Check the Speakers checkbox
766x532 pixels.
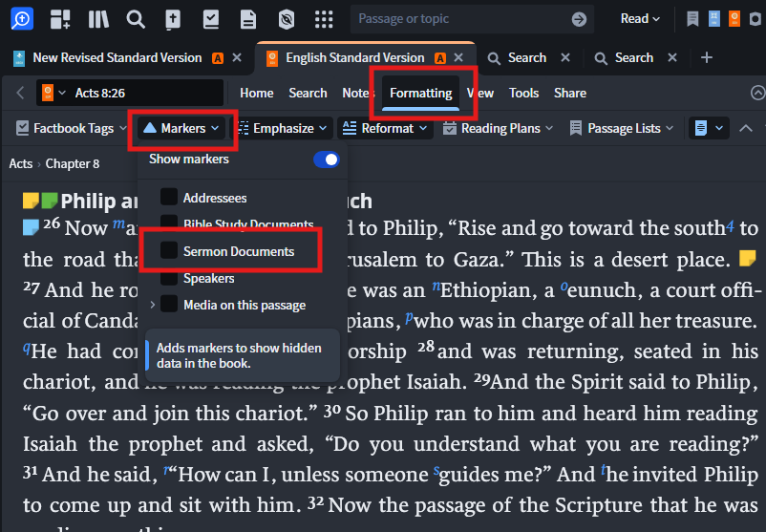point(169,278)
